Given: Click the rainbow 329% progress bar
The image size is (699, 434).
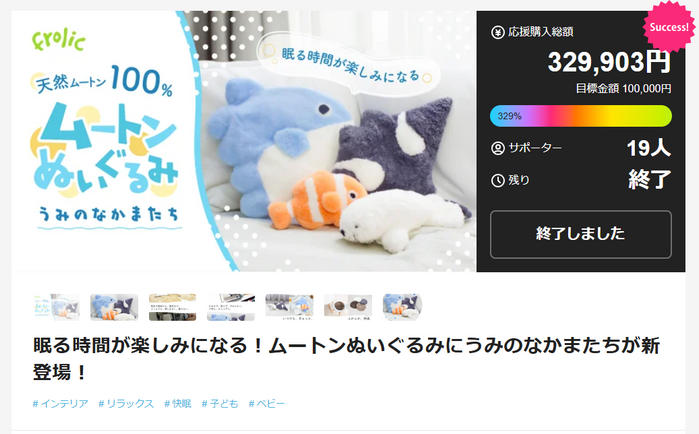Looking at the screenshot, I should click(x=580, y=116).
